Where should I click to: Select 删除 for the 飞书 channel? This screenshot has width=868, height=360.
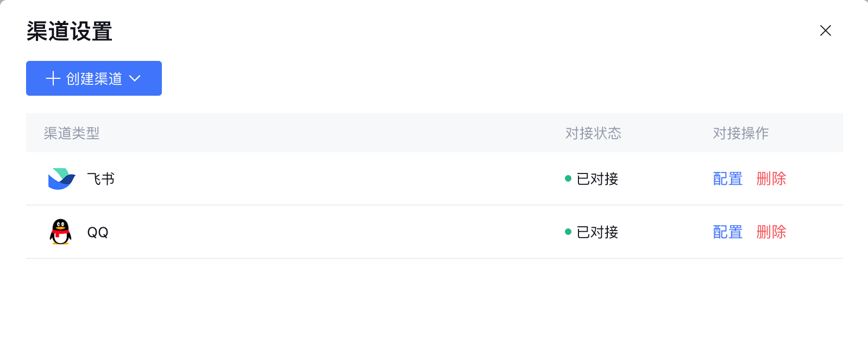pos(771,179)
